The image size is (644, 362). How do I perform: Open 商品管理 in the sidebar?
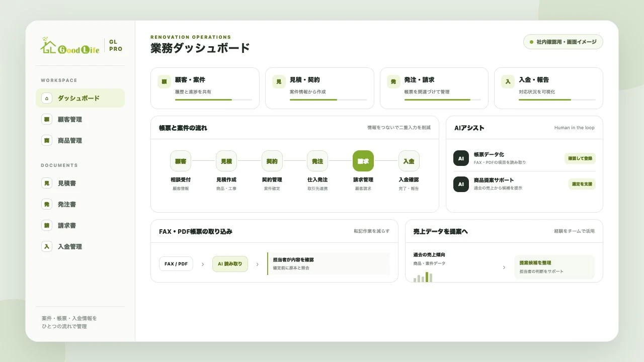(80, 140)
